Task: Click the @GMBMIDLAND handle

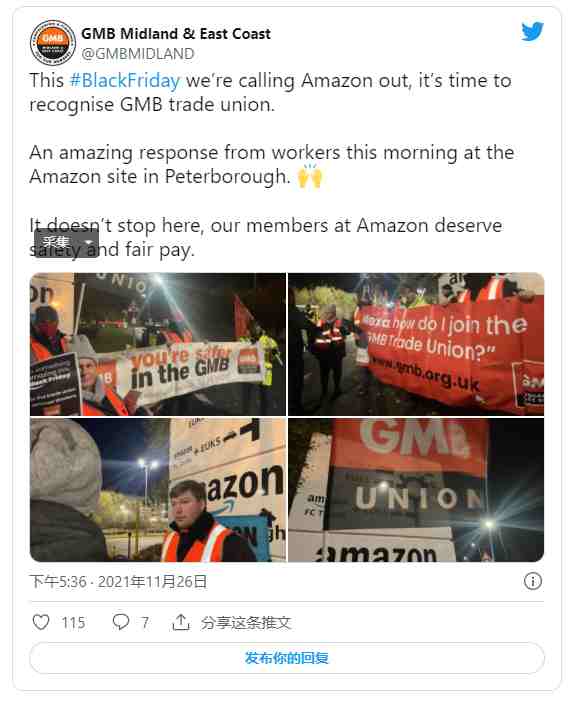Action: (138, 54)
